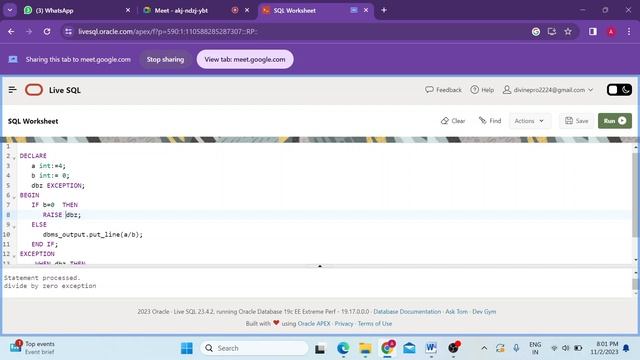Viewport: 640px width, 360px height.
Task: Run the SQL statement
Action: coord(615,121)
